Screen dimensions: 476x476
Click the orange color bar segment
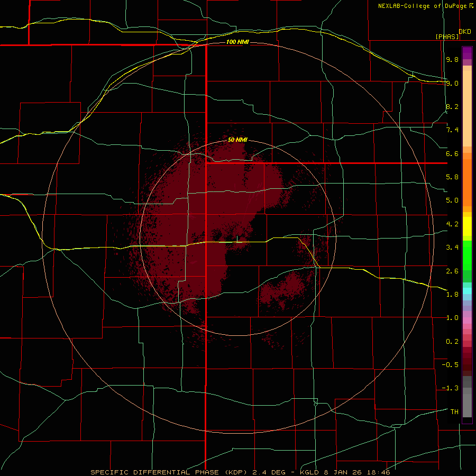pos(467,182)
